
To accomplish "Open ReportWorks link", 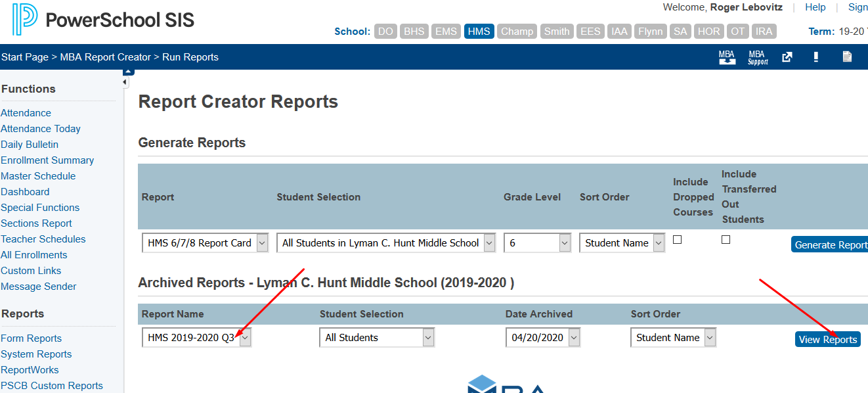I will (x=30, y=370).
